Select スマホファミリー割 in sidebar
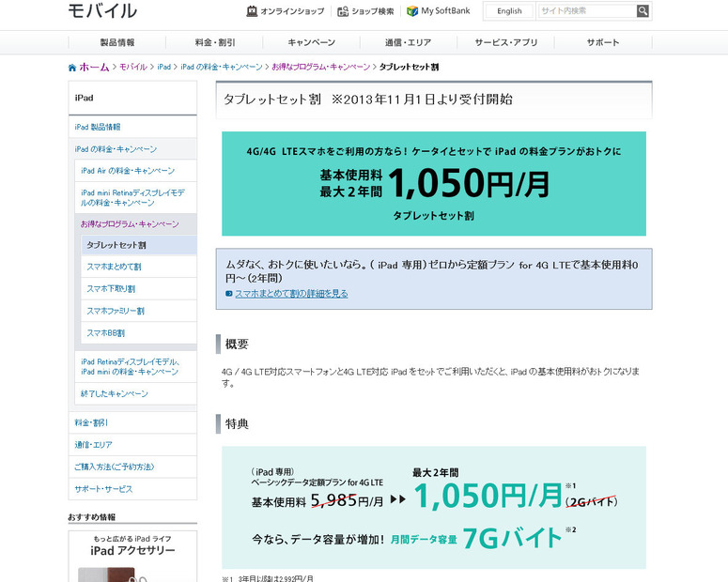Image resolution: width=728 pixels, height=582 pixels. [139, 311]
